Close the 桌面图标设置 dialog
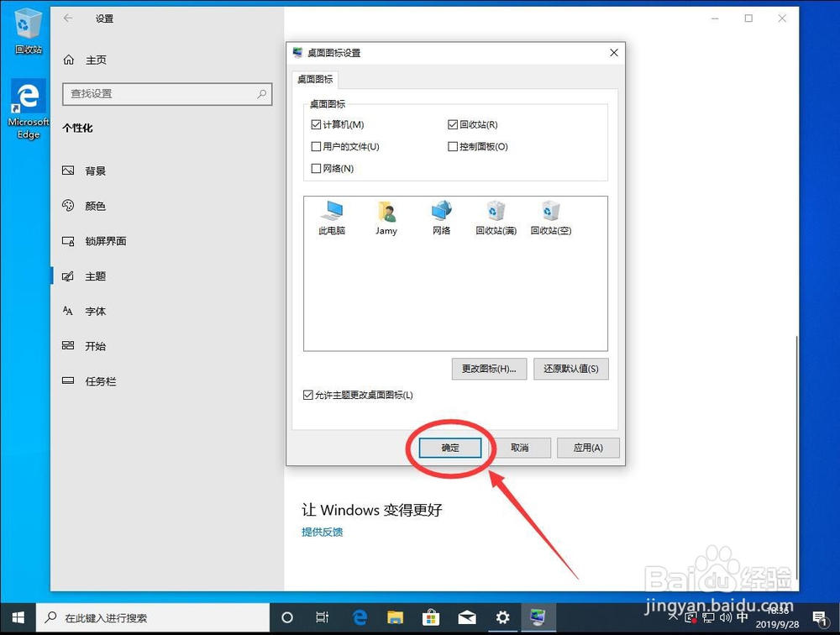Viewport: 840px width, 635px height. (x=614, y=53)
